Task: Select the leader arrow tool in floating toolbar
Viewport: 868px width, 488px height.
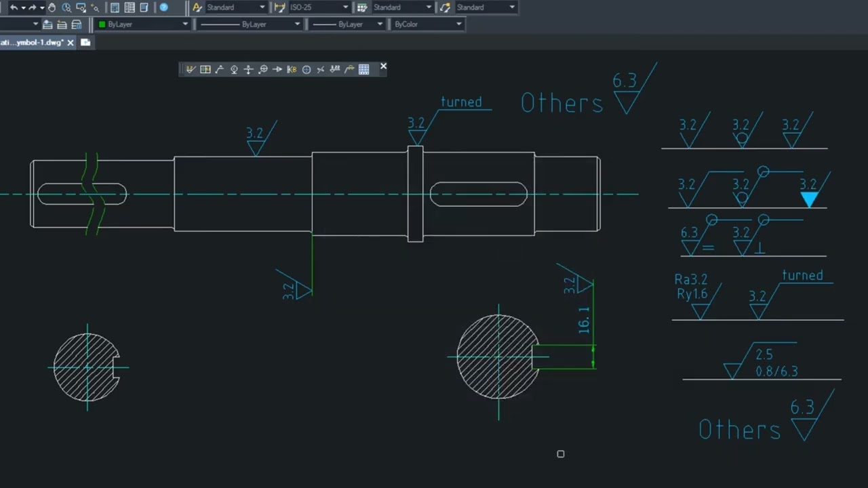Action: tap(220, 69)
